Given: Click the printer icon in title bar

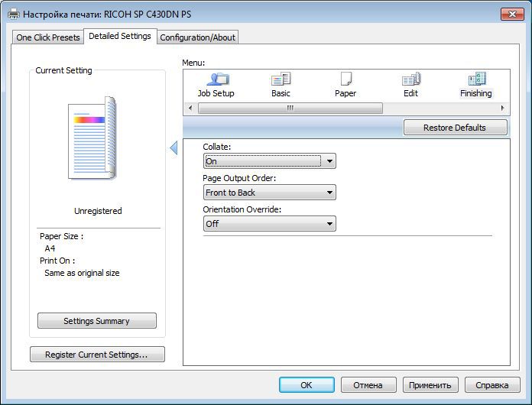Looking at the screenshot, I should 14,14.
